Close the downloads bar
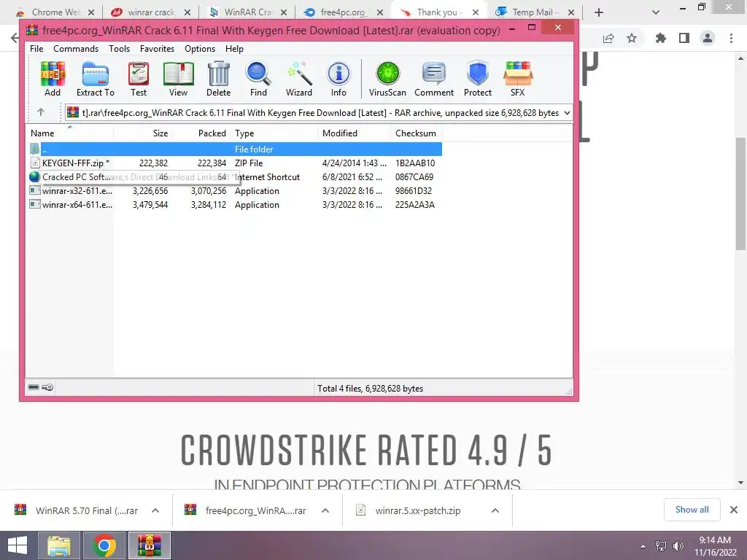This screenshot has height=560, width=747. 734,510
